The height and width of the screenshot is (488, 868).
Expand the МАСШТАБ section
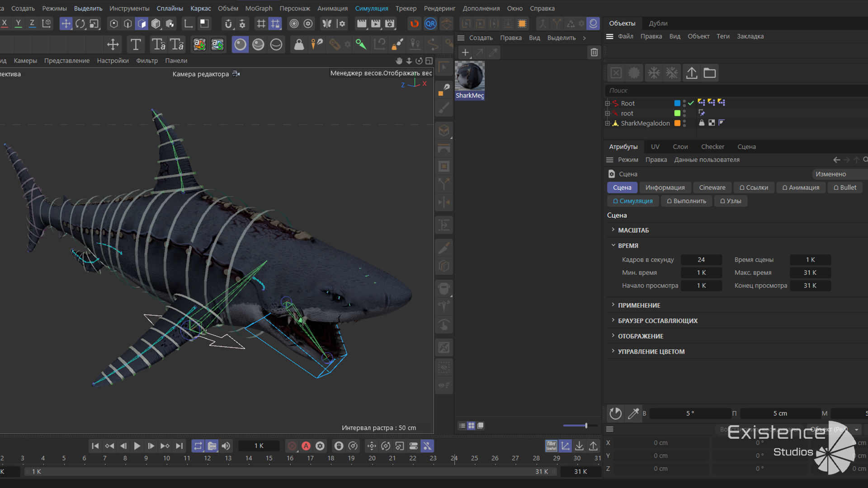(x=613, y=230)
